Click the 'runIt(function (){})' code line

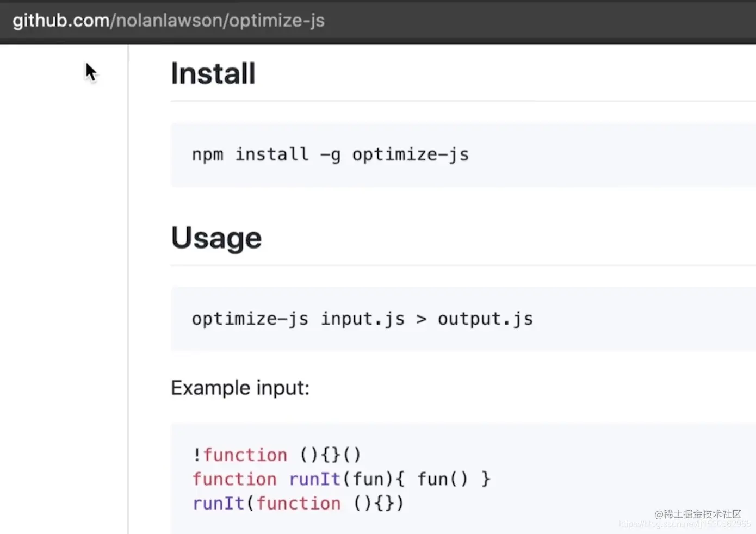tap(298, 503)
